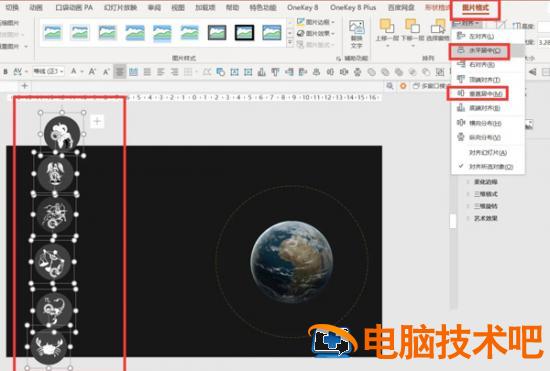Open the 等线 (正文) font name combo box
This screenshot has width=550, height=371.
(x=48, y=72)
